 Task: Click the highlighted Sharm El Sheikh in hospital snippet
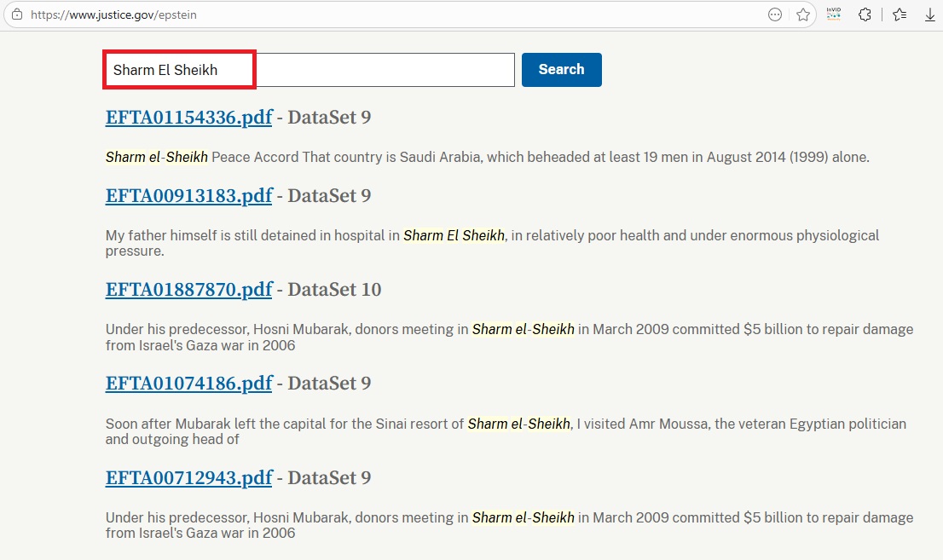click(x=454, y=235)
